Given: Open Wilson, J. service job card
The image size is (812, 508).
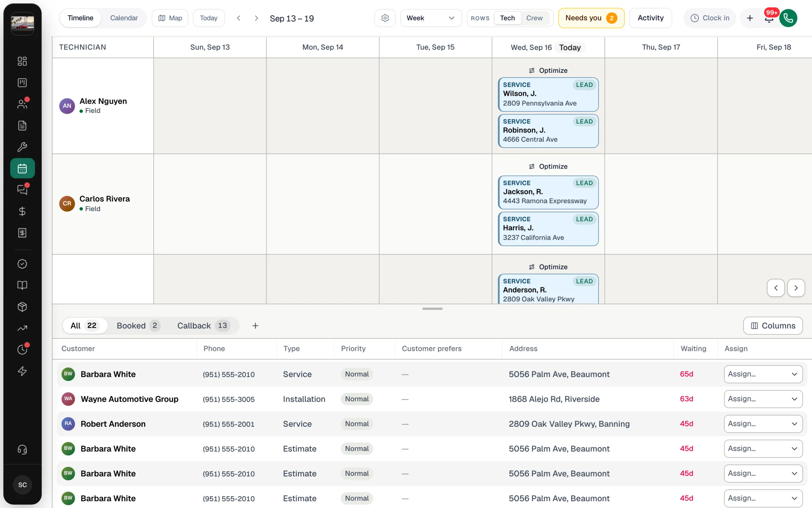Looking at the screenshot, I should (548, 94).
